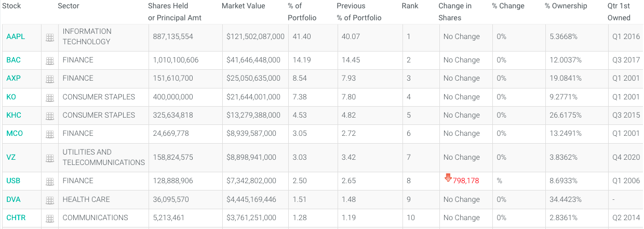This screenshot has width=644, height=229.
Task: Open the grid icon next to BAC
Action: [x=50, y=61]
